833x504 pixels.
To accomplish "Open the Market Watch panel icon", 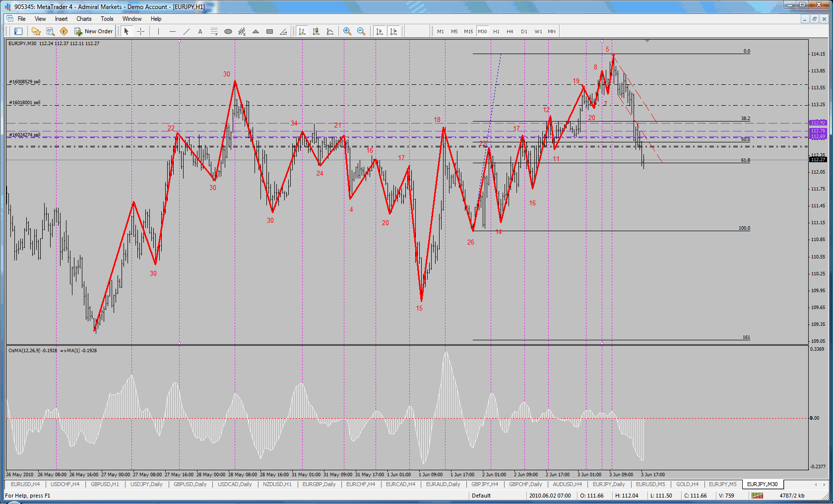I will click(x=18, y=31).
